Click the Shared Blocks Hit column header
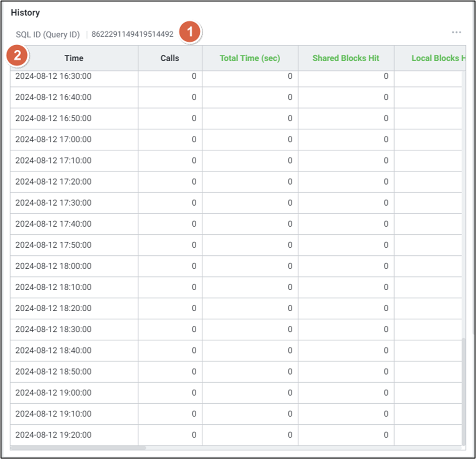Screen dimensions: 476x459 [346, 58]
